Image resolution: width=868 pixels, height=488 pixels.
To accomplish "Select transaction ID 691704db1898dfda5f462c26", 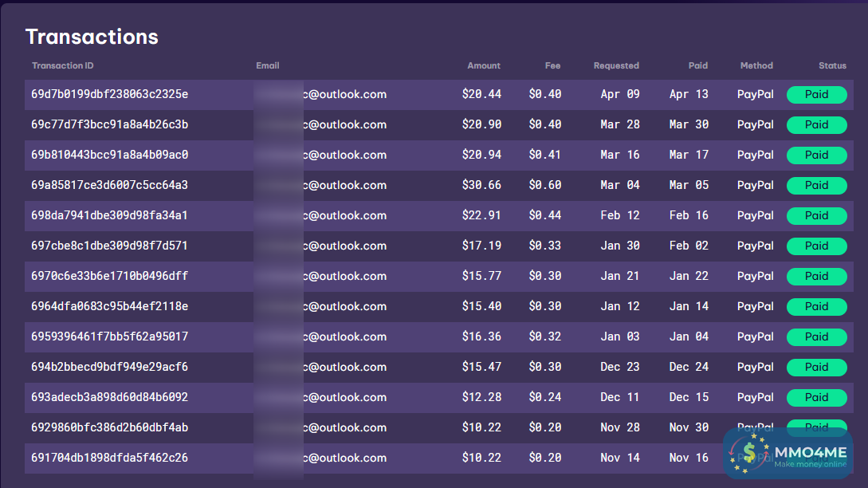I will coord(110,458).
